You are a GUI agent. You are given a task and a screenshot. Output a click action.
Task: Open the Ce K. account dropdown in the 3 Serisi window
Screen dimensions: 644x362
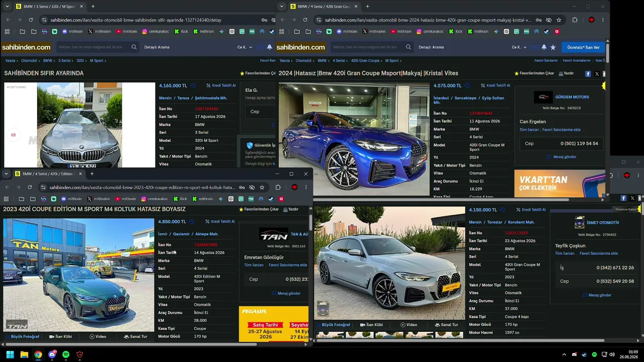pyautogui.click(x=245, y=47)
